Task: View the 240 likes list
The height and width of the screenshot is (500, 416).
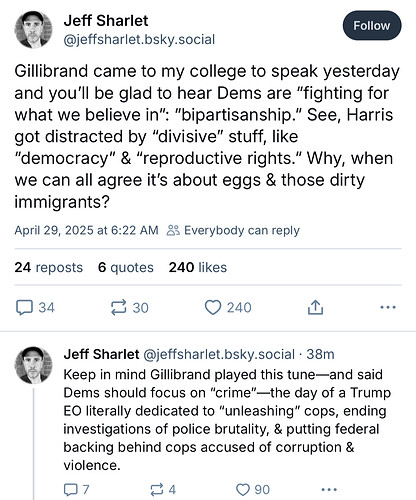Action: pos(198,267)
